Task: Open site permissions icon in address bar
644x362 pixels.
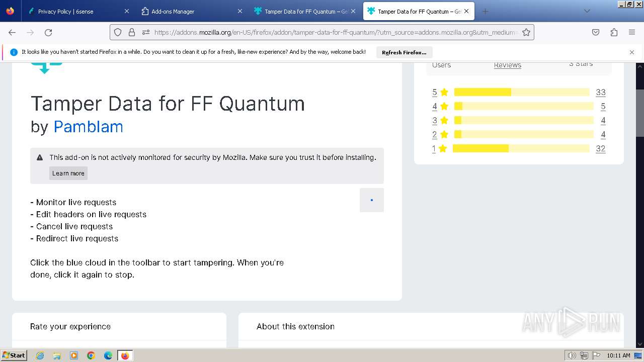Action: pos(146,32)
